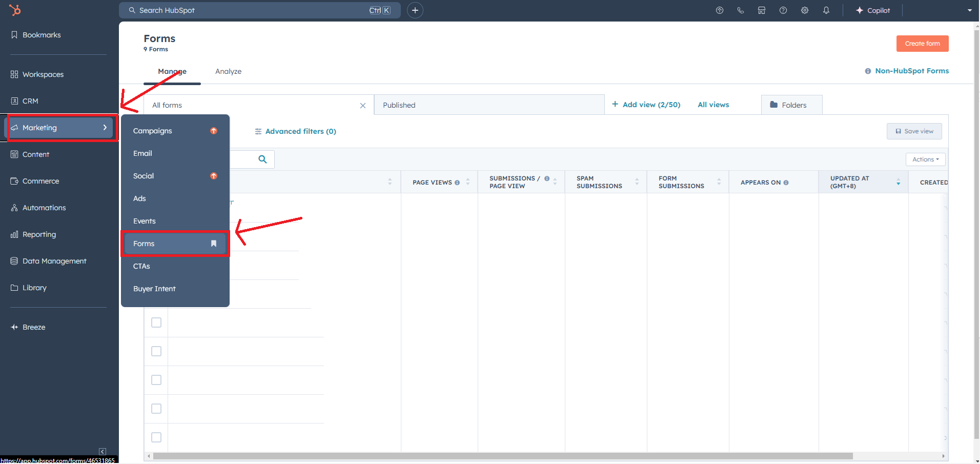Click the PAGE VIEWS info icon
980x464 pixels.
[457, 183]
